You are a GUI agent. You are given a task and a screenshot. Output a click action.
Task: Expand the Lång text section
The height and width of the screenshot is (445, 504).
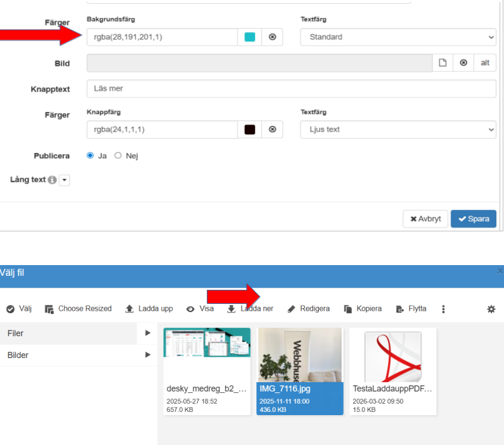tap(65, 181)
